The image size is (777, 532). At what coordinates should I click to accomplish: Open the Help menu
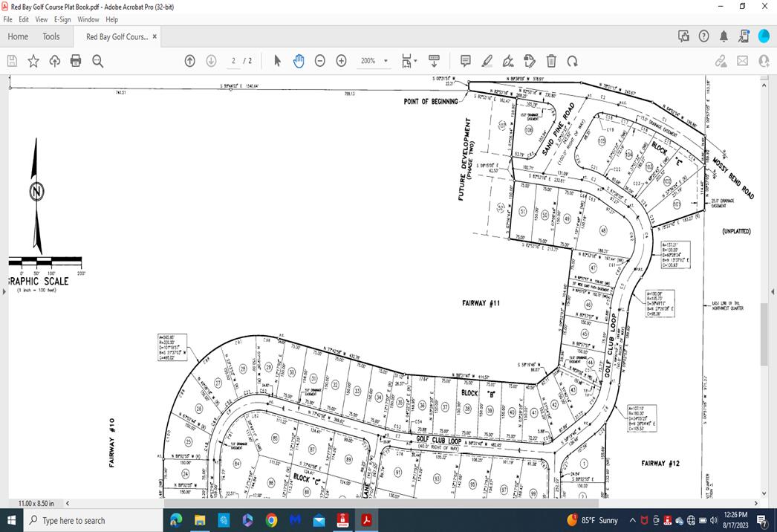click(112, 19)
